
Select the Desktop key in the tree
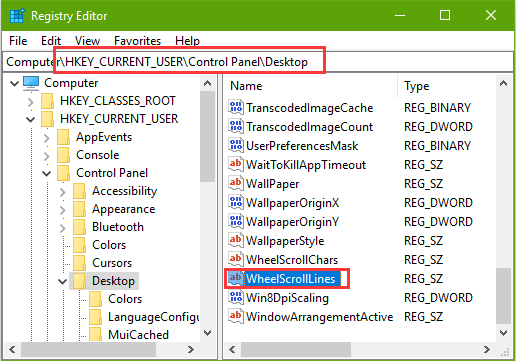113,281
